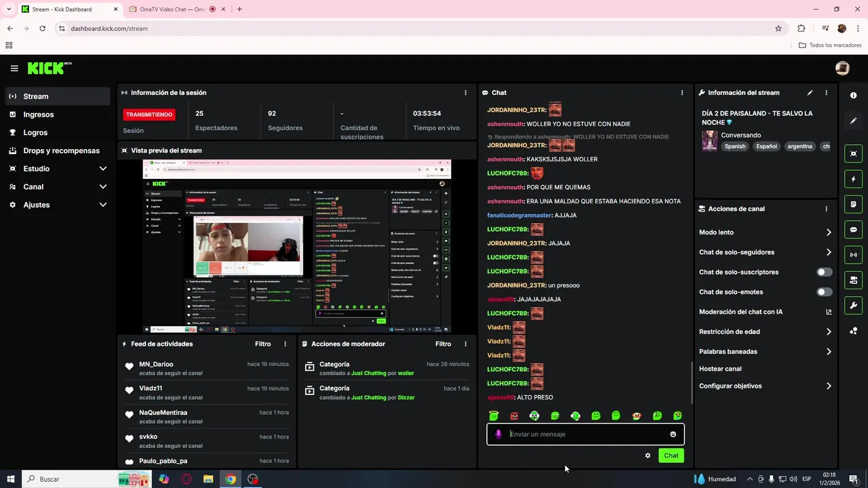Toggle the broadcast signal widget icon in the right sidebar
This screenshot has height=488, width=868.
coord(853,255)
